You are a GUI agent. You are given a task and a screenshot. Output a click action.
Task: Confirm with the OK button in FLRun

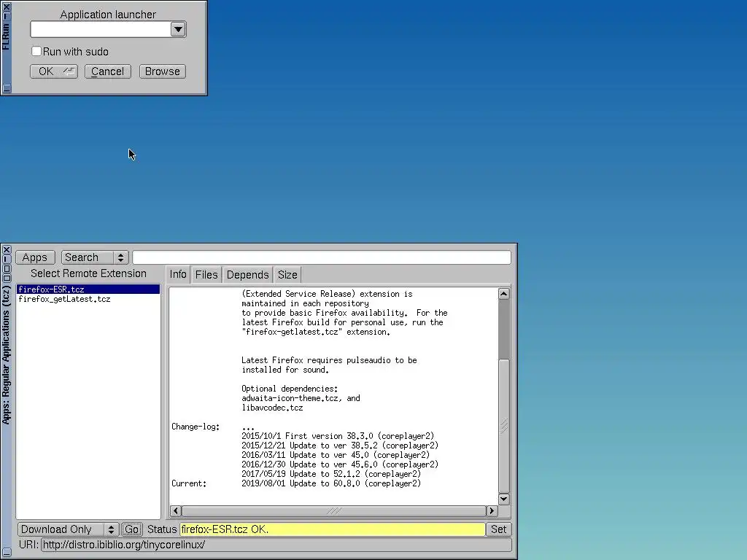(54, 71)
